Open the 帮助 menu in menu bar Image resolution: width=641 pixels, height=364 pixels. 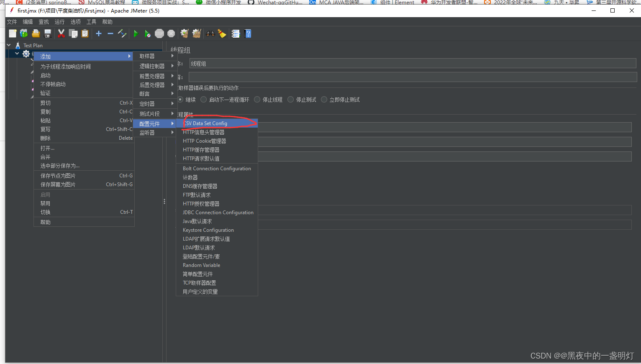108,22
